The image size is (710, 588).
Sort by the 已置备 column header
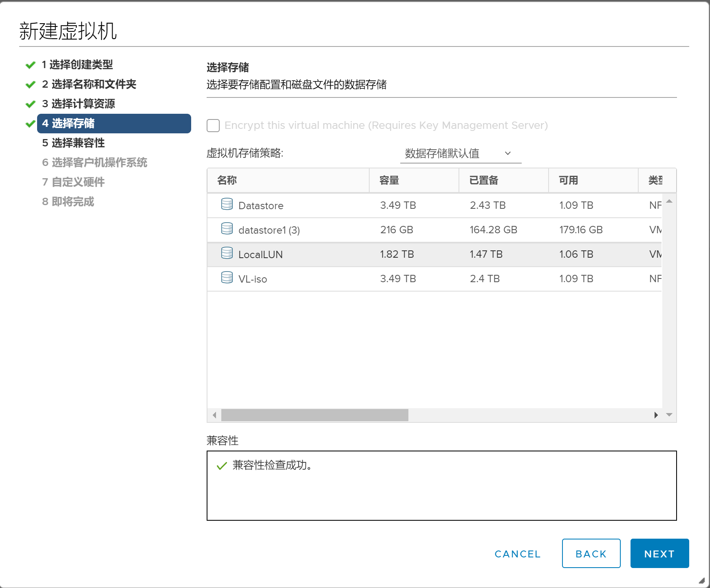coord(504,180)
